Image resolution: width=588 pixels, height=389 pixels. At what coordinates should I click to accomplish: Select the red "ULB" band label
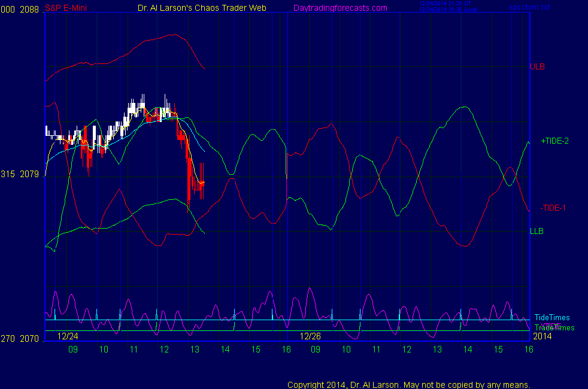(x=537, y=66)
